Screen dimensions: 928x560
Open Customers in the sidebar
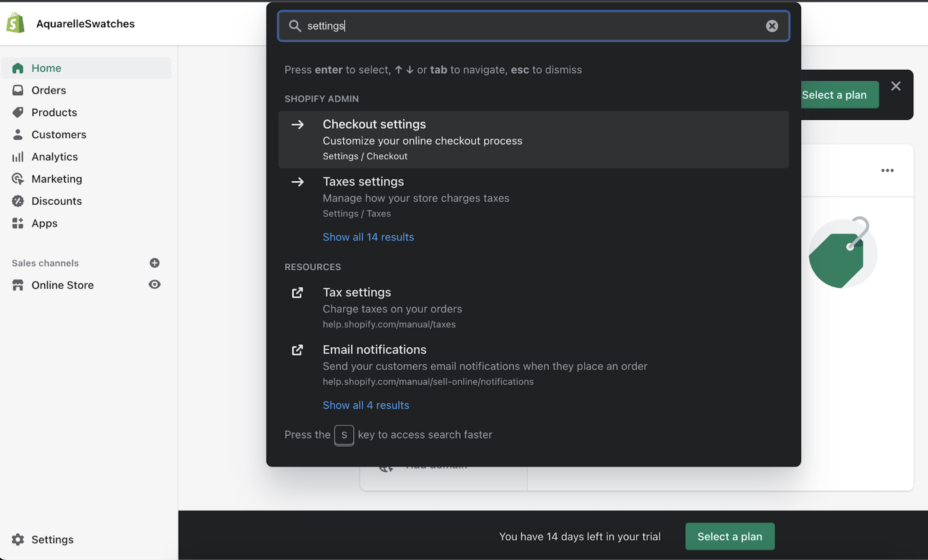click(59, 135)
